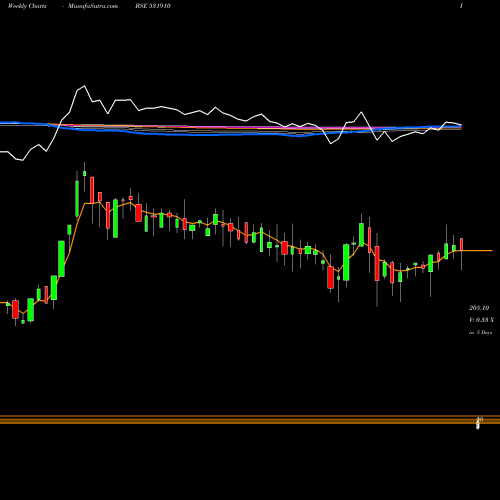Screen dimensions: 500x500
Task: Click the 'V: 0.33 X' volume text
Action: pos(481,320)
